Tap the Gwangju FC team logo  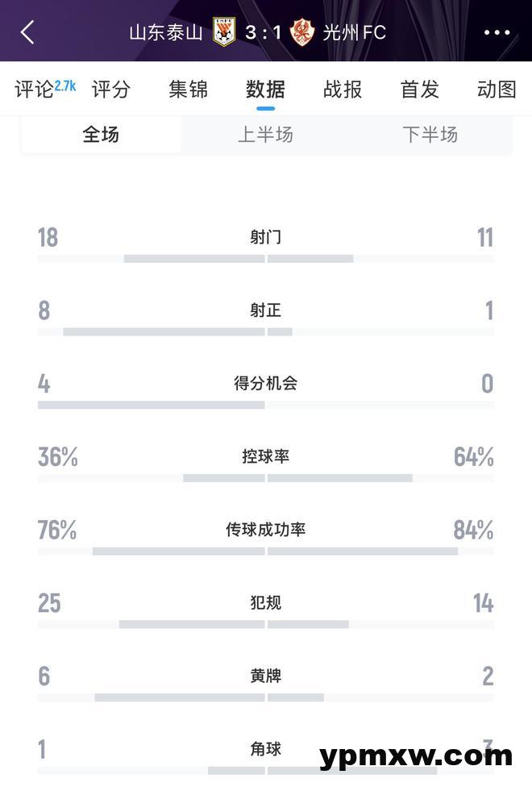[x=302, y=32]
